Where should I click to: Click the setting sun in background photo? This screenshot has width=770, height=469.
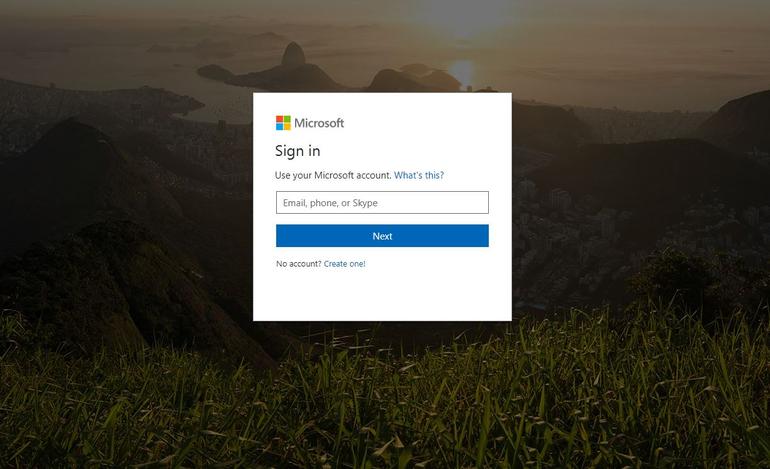click(462, 71)
